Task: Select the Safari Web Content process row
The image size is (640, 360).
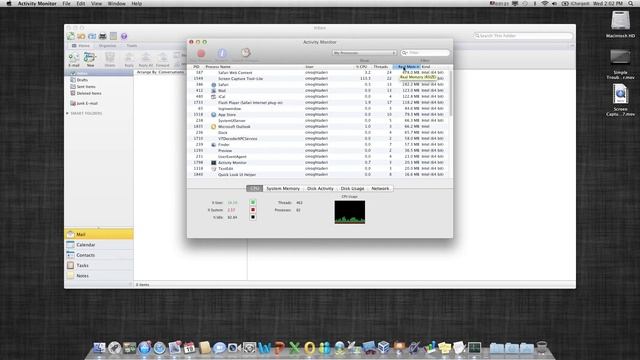Action: [318, 73]
